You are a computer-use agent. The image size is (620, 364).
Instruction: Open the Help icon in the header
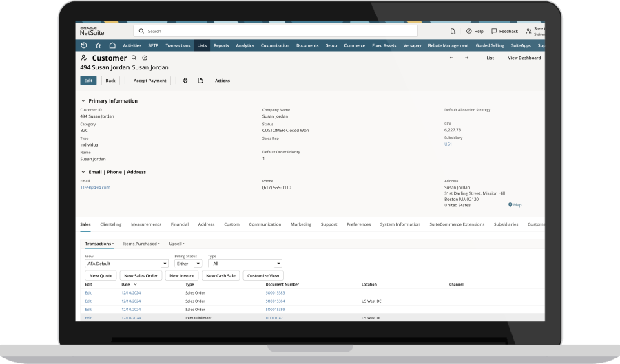[469, 31]
